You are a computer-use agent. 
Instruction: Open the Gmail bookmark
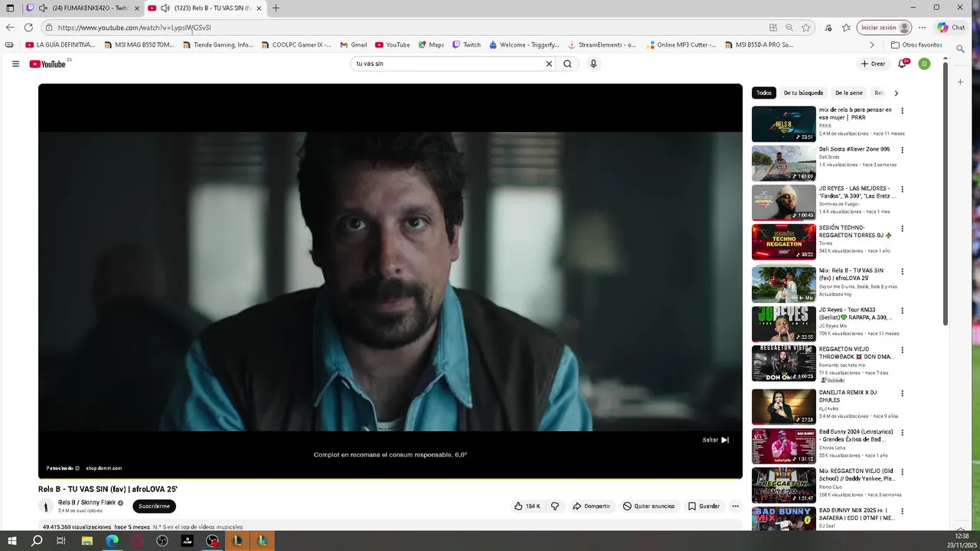click(354, 45)
